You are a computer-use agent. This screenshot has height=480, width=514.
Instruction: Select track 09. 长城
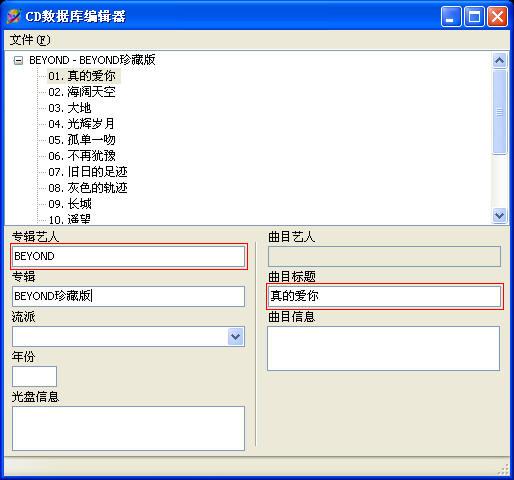coord(70,204)
